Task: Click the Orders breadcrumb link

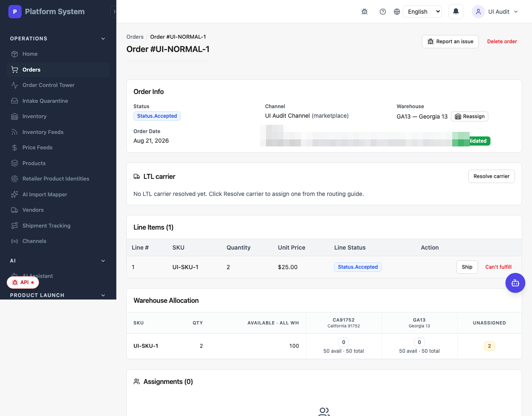Action: coord(135,37)
